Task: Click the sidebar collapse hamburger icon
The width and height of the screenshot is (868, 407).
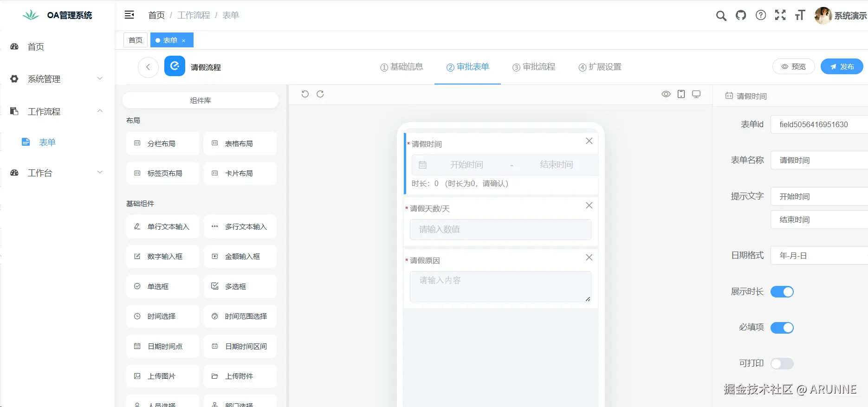Action: pyautogui.click(x=130, y=15)
